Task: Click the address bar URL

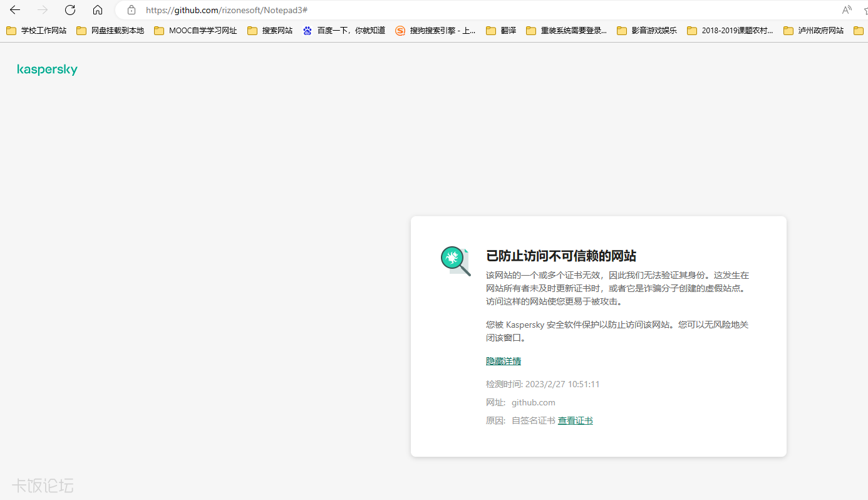Action: pyautogui.click(x=227, y=10)
